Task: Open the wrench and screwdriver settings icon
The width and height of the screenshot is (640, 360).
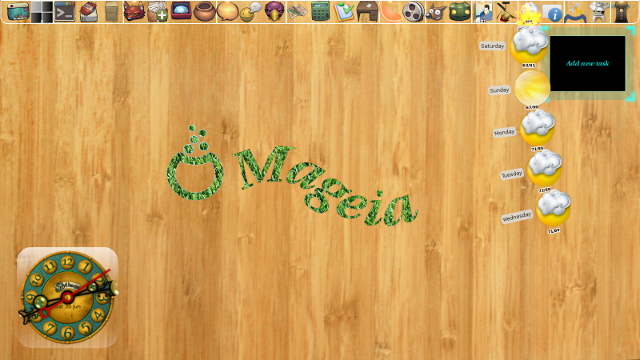Action: pos(576,11)
